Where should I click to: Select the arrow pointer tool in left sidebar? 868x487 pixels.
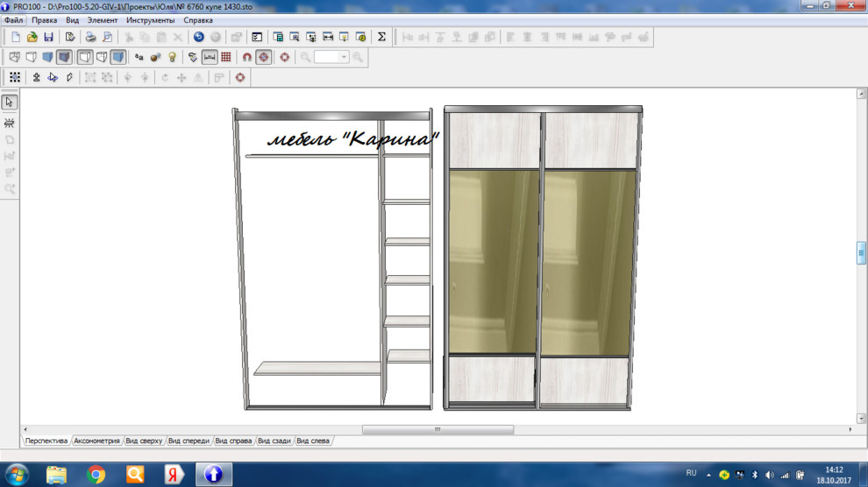pyautogui.click(x=10, y=102)
